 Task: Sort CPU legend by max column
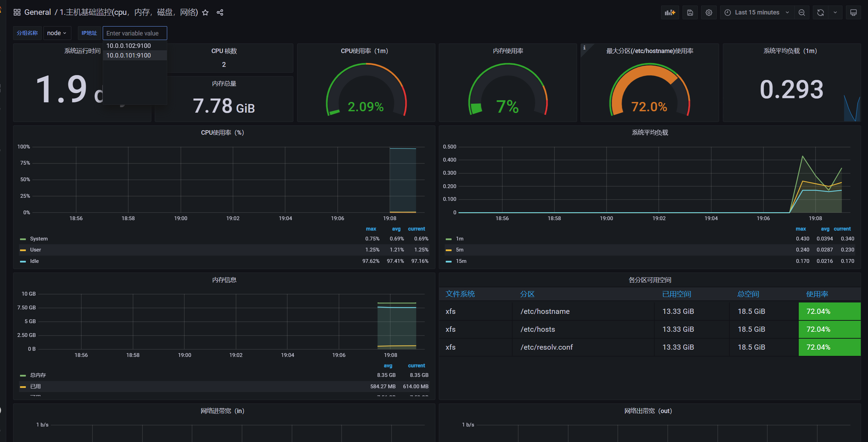(x=371, y=229)
